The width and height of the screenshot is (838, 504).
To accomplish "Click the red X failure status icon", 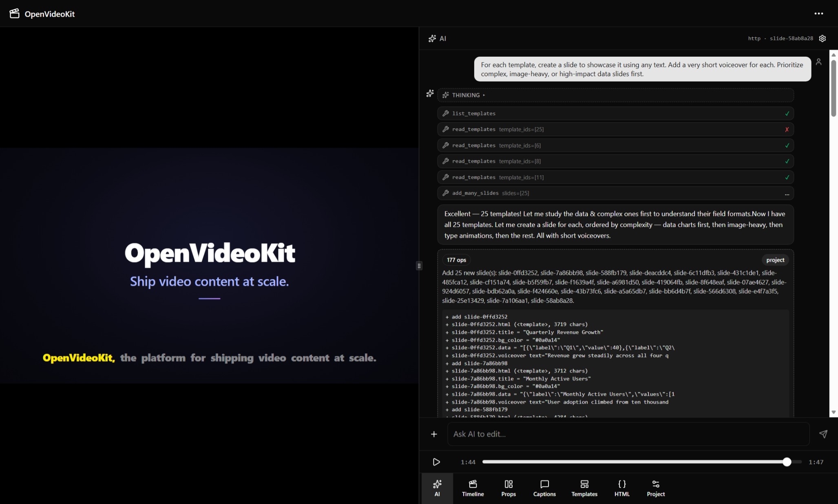I will (x=787, y=130).
